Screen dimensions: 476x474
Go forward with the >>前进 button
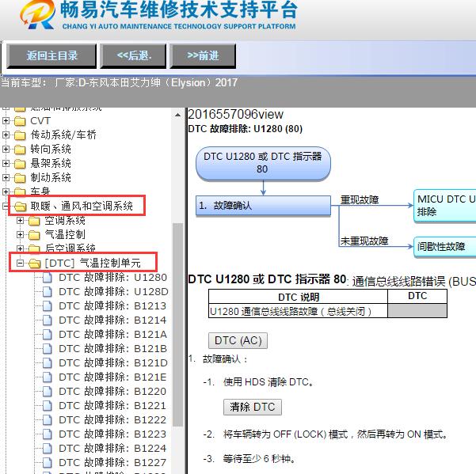pyautogui.click(x=203, y=56)
